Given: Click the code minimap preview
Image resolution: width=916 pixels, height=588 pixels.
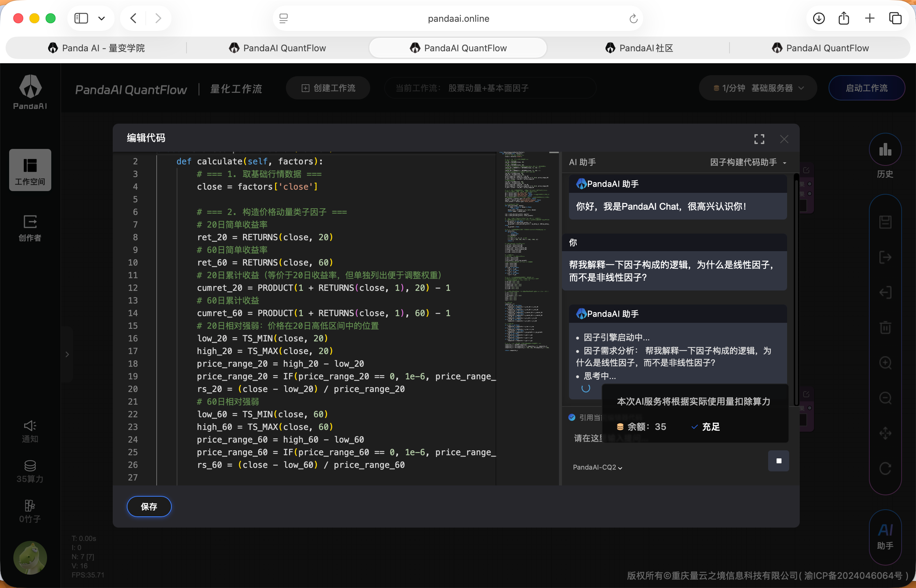Looking at the screenshot, I should point(528,252).
